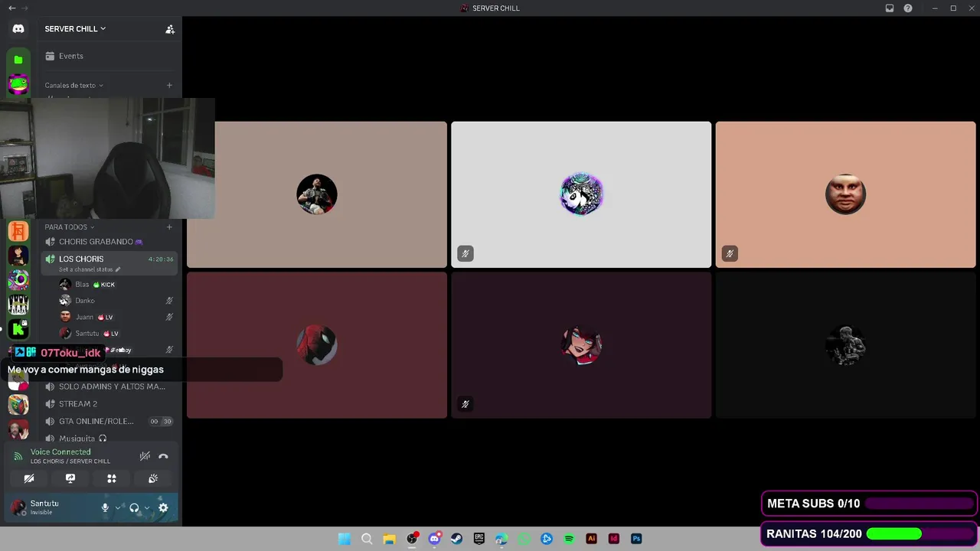Join the CHORIS GRABANDO voice channel
This screenshot has height=551, width=980.
(x=109, y=242)
